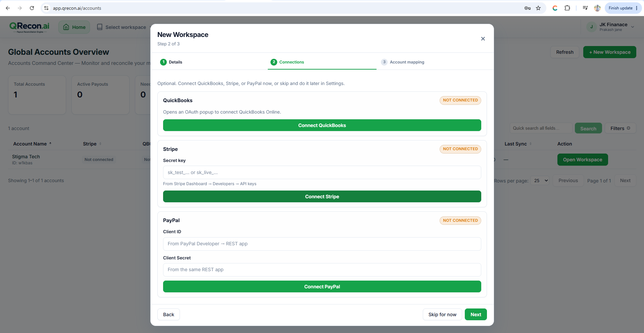Open the QRecon.ai logo
The height and width of the screenshot is (333, 644).
click(30, 27)
